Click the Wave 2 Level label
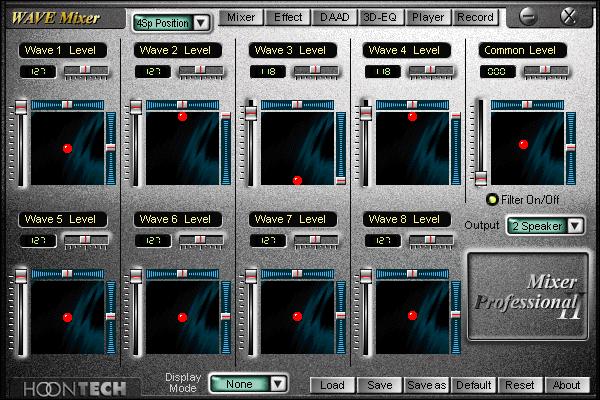 (176, 50)
